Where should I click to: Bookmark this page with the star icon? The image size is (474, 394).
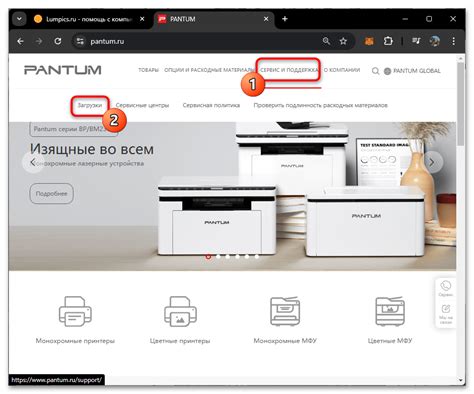343,41
